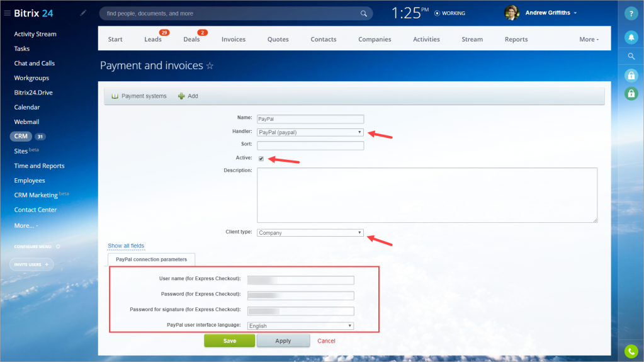This screenshot has width=644, height=362.
Task: Open the Contacts tab
Action: tap(323, 40)
